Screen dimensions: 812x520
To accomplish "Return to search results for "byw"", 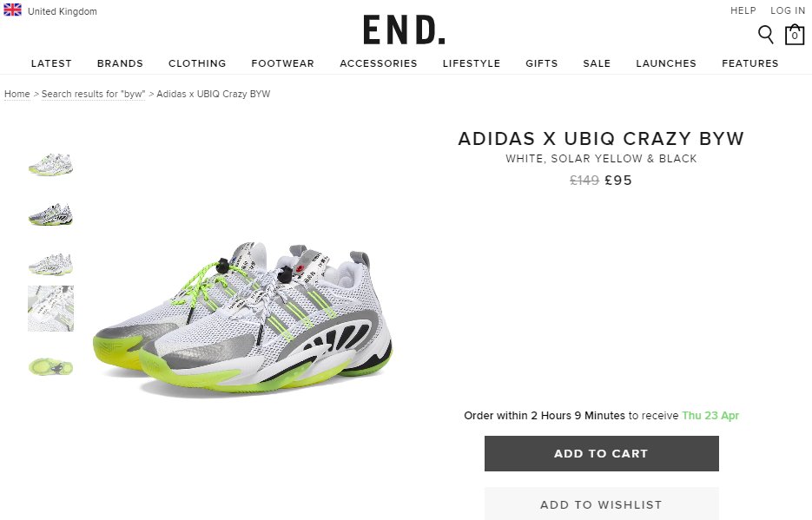I will tap(93, 94).
